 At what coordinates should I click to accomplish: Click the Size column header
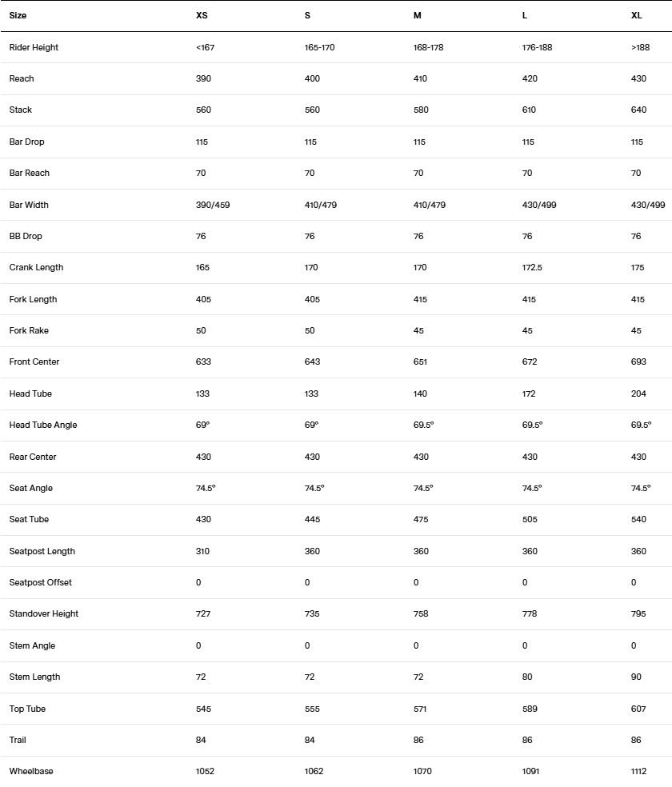coord(18,15)
